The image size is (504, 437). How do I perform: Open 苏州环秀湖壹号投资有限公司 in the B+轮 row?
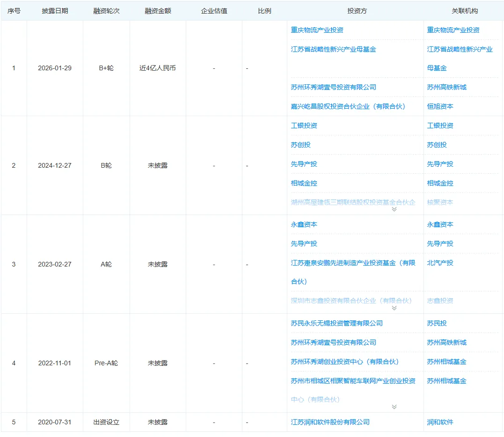click(333, 87)
